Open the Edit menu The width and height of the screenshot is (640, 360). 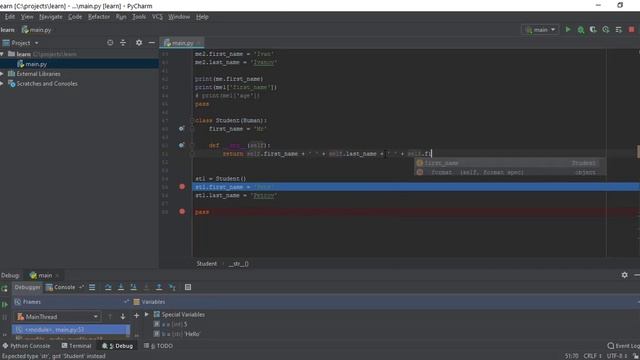click(10, 17)
